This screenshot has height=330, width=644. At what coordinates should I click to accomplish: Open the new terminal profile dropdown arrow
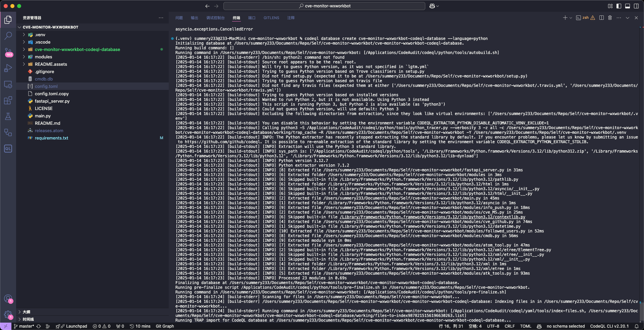click(571, 18)
